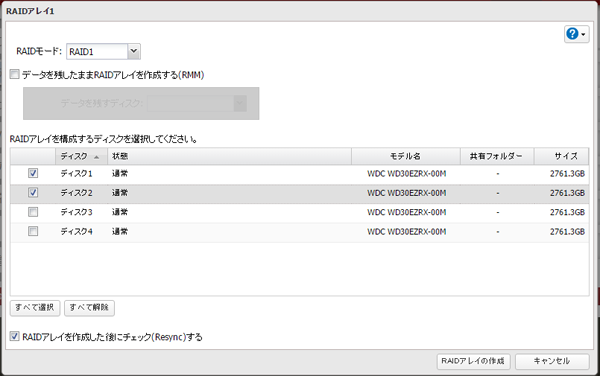Image resolution: width=600 pixels, height=376 pixels.
Task: Click the 通常 status of ディスク2
Action: click(x=120, y=193)
